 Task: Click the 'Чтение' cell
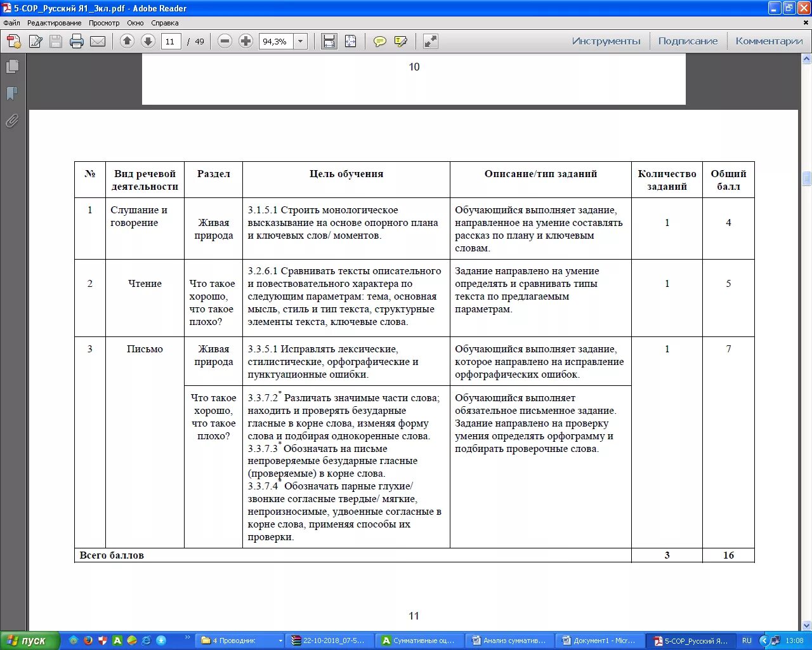pyautogui.click(x=145, y=284)
